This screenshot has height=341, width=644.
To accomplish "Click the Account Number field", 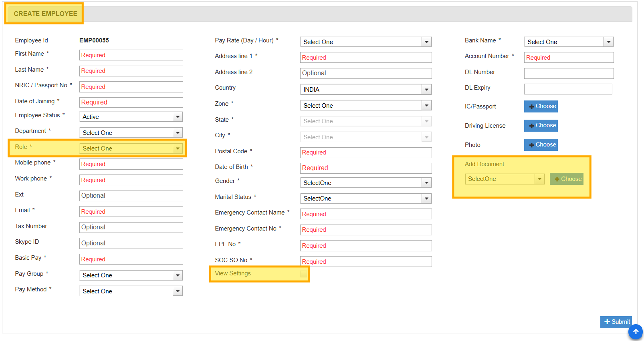I will [569, 58].
